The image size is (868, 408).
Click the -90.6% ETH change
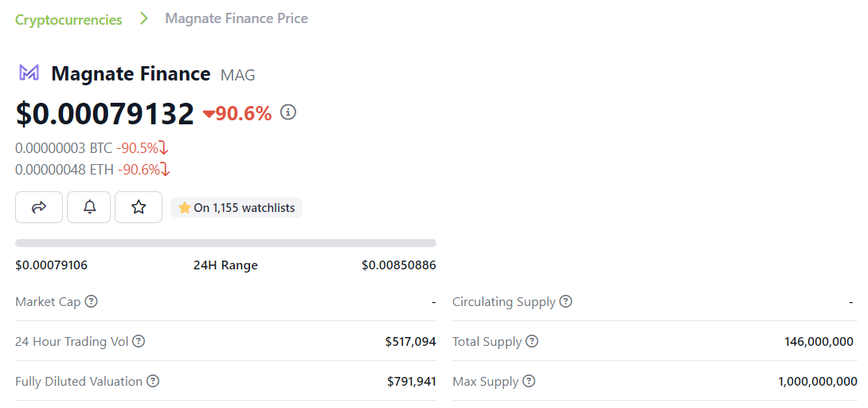(x=139, y=170)
